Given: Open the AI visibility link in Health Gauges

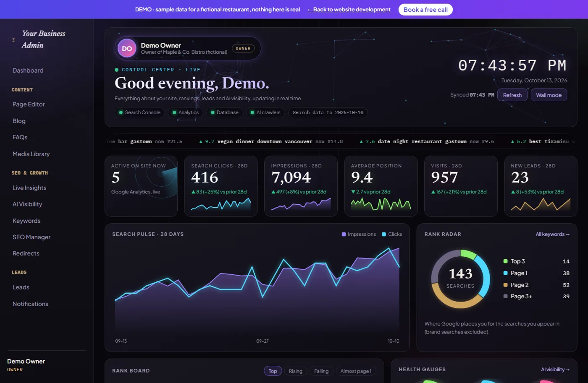Looking at the screenshot, I should click(555, 370).
